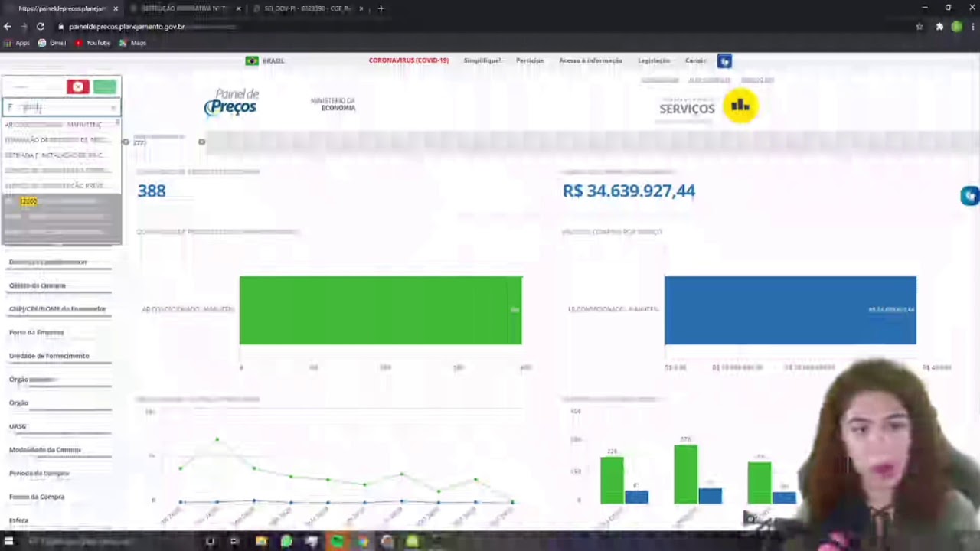Click the blue VLibras accessibility icon in top bar
The height and width of the screenshot is (551, 980).
[724, 60]
